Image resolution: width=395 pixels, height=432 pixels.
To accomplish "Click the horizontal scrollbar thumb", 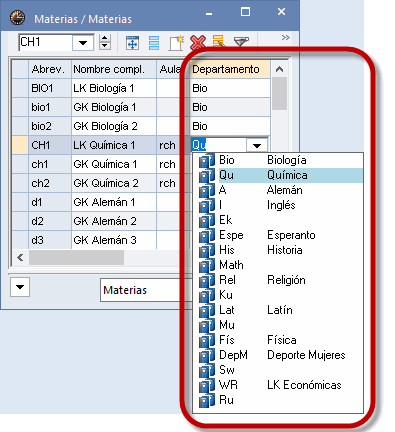I will tap(76, 257).
